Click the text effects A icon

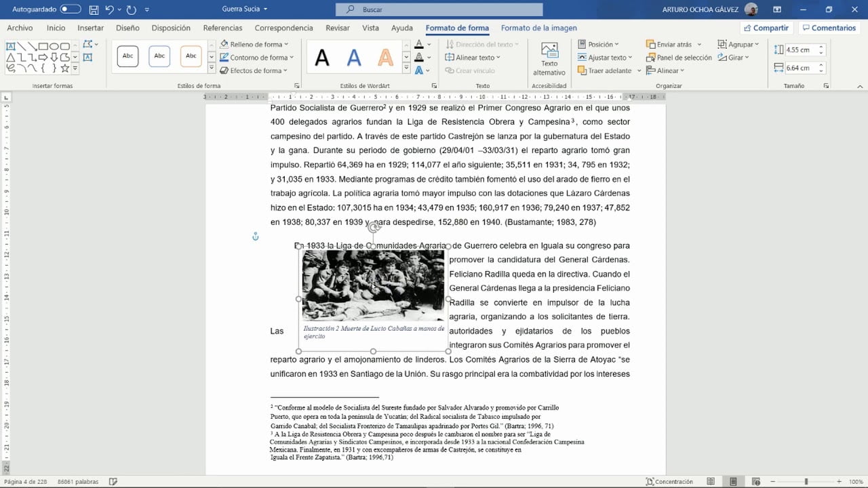coord(419,70)
